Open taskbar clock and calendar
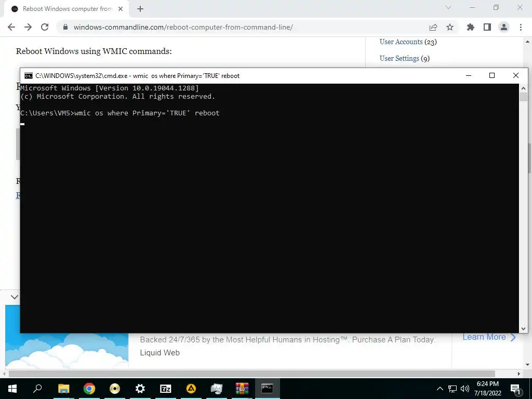The width and height of the screenshot is (532, 399). tap(488, 389)
